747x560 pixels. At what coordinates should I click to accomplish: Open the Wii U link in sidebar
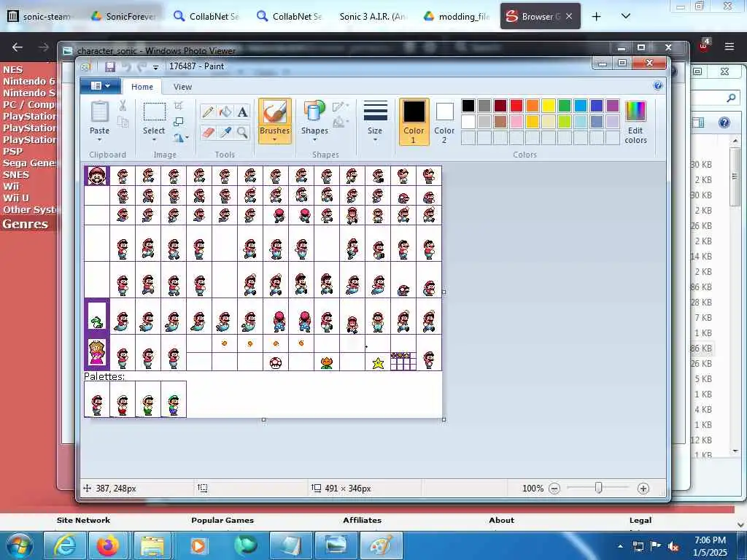[x=16, y=198]
